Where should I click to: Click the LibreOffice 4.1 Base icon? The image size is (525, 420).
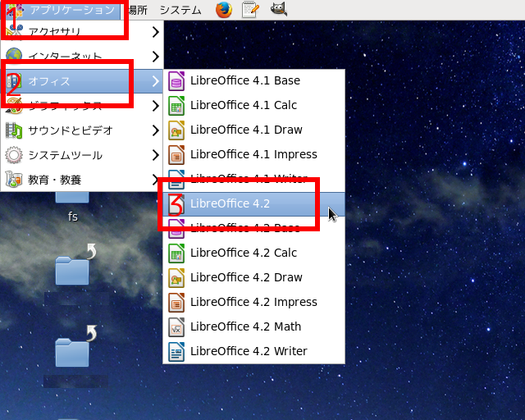click(176, 80)
